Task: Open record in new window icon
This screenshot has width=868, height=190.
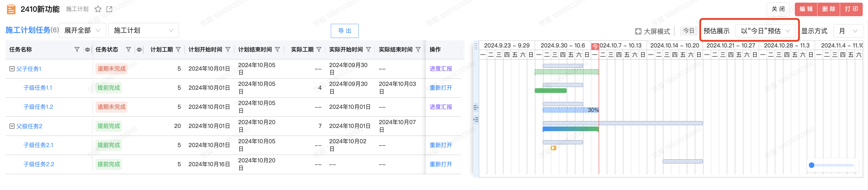Action: tap(109, 9)
